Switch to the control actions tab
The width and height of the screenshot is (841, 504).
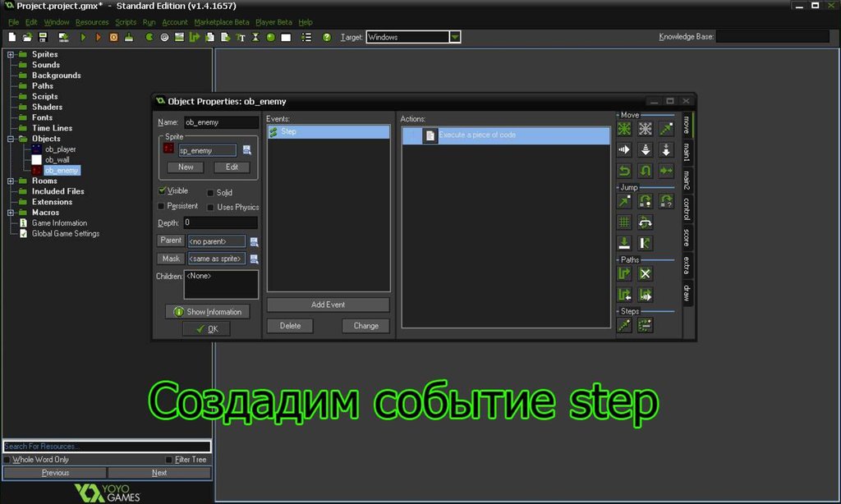point(687,208)
